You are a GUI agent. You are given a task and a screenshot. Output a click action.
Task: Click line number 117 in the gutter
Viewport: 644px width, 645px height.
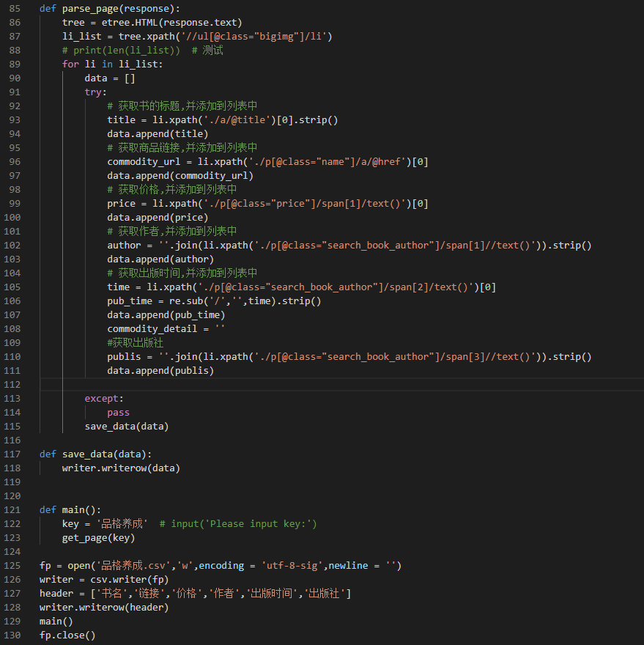coord(12,454)
